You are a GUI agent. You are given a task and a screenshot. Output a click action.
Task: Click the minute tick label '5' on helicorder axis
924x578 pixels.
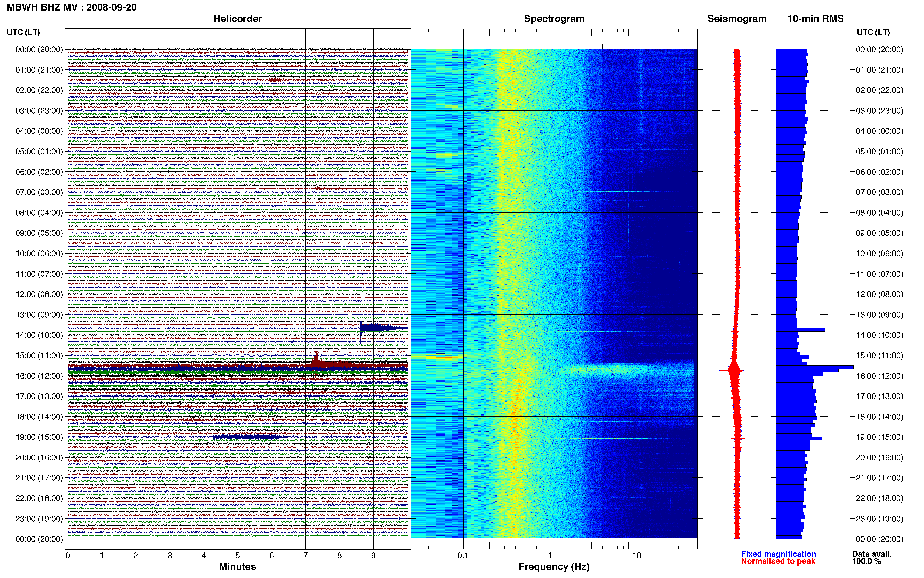click(238, 555)
